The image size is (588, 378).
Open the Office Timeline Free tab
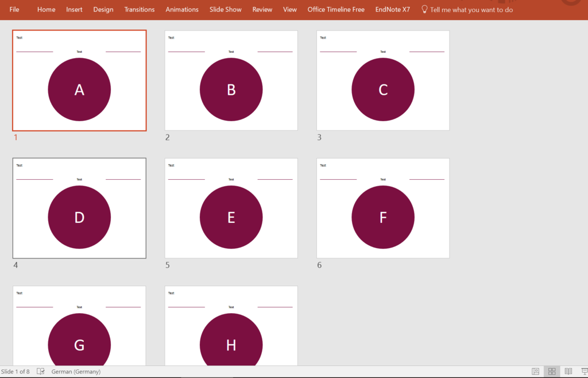click(336, 9)
